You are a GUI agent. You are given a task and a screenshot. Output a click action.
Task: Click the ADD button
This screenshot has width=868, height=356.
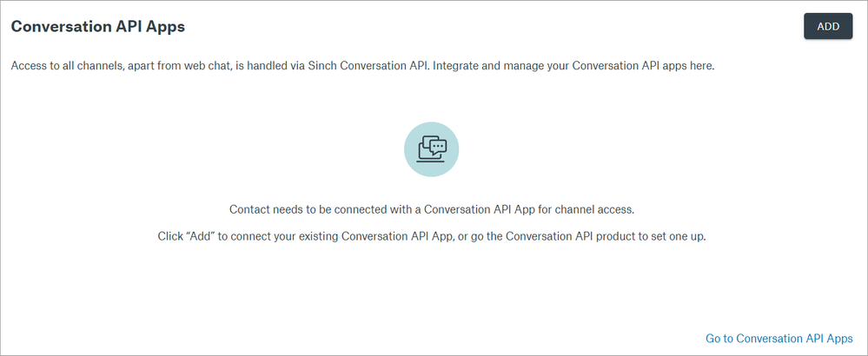pyautogui.click(x=828, y=26)
